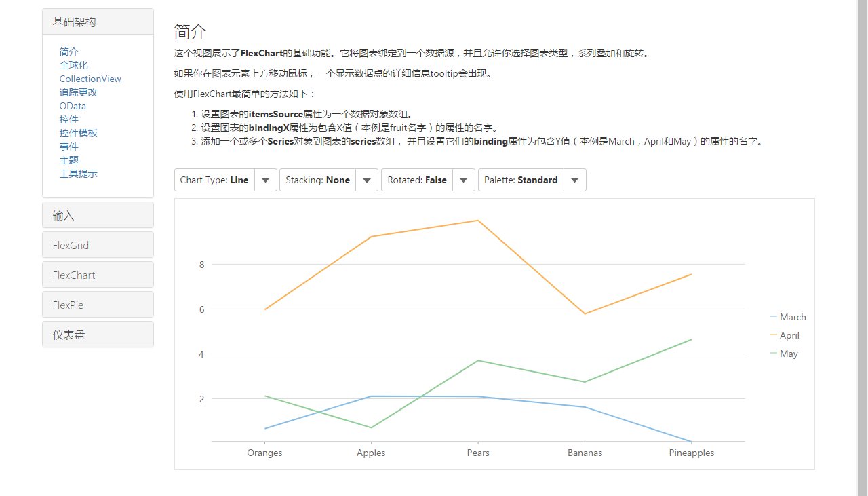Screen dimensions: 868x496
Task: Expand the FlexPie panel
Action: point(98,305)
